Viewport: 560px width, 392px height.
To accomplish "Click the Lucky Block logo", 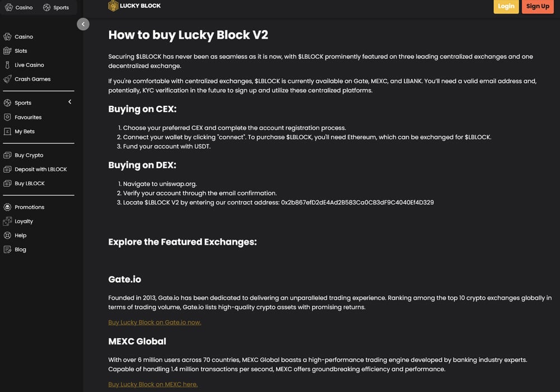I will (134, 6).
